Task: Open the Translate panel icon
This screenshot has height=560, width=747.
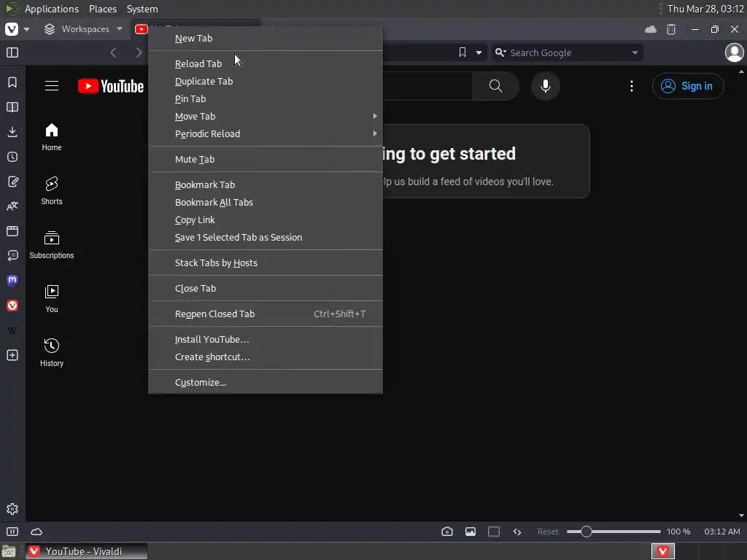Action: tap(12, 206)
